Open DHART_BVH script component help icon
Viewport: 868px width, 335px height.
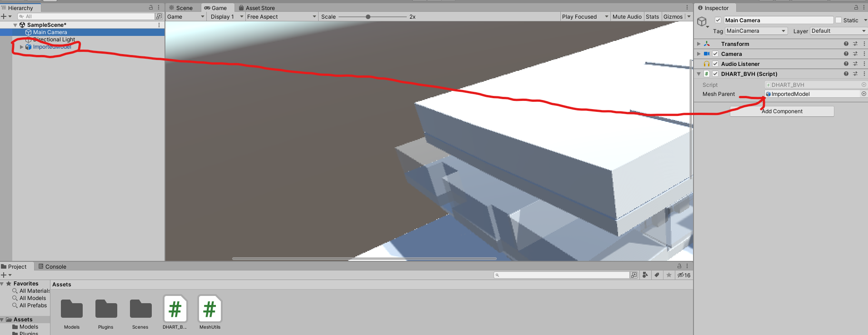click(846, 74)
